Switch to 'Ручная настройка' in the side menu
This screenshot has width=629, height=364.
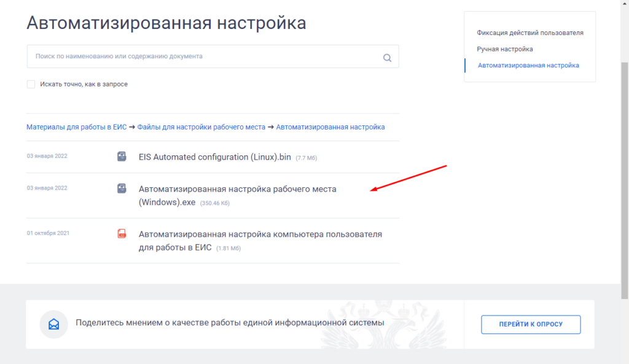(x=505, y=48)
